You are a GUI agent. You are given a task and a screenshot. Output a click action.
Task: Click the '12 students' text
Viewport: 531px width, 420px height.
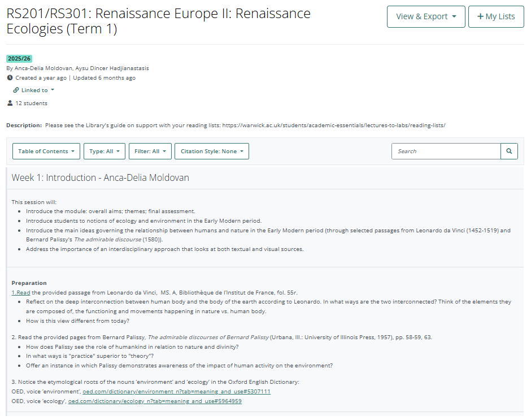click(31, 103)
